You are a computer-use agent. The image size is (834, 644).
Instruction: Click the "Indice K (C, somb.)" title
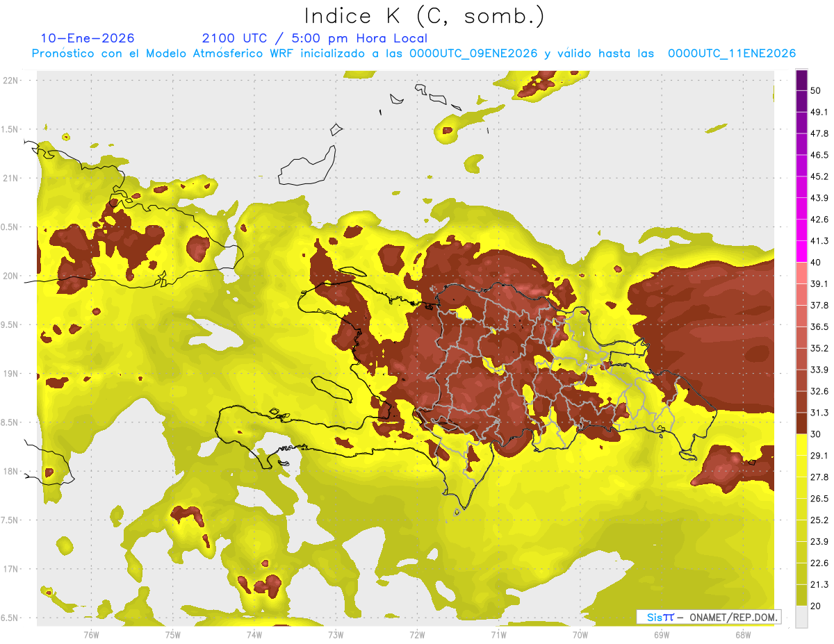tap(424, 16)
